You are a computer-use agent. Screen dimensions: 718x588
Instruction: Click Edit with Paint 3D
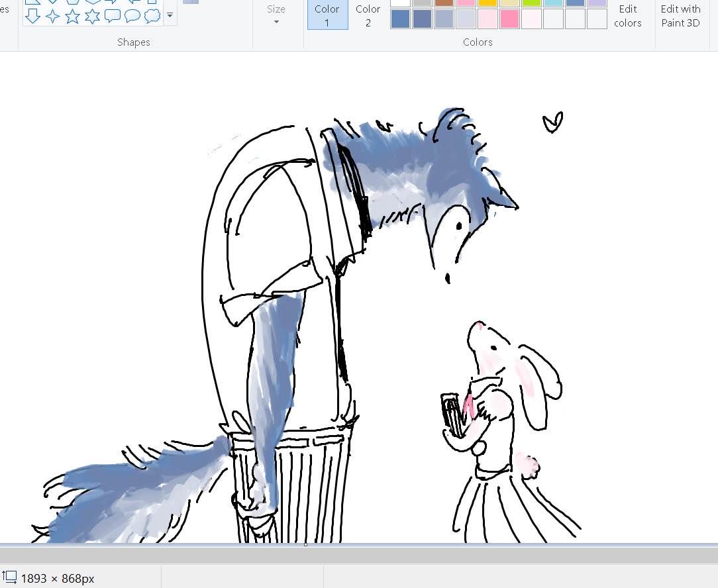coord(680,16)
